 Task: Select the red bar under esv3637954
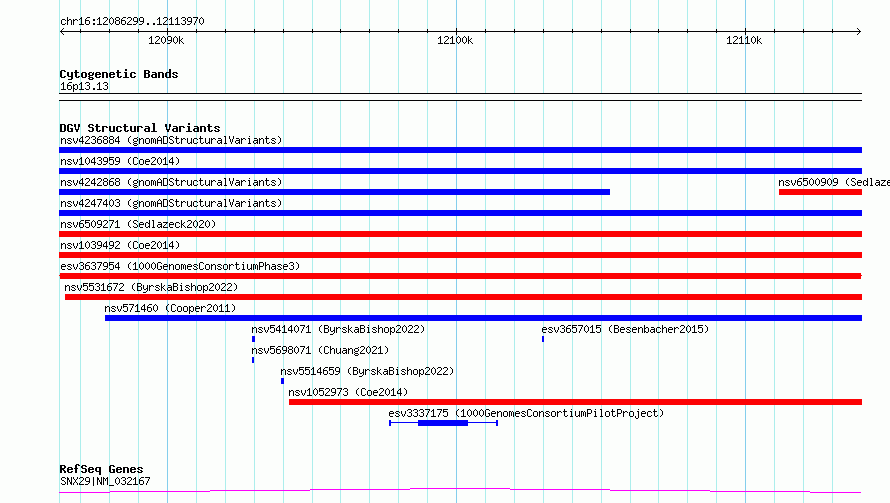[460, 276]
